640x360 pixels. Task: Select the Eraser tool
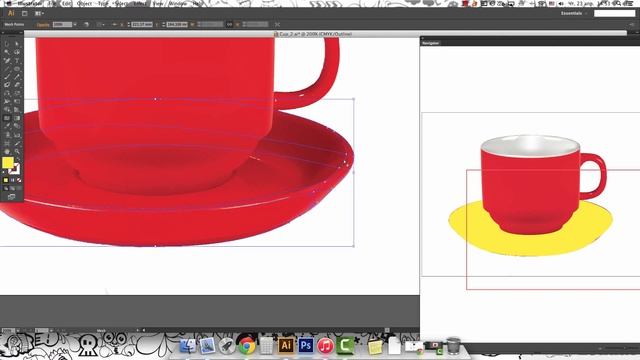tap(17, 85)
